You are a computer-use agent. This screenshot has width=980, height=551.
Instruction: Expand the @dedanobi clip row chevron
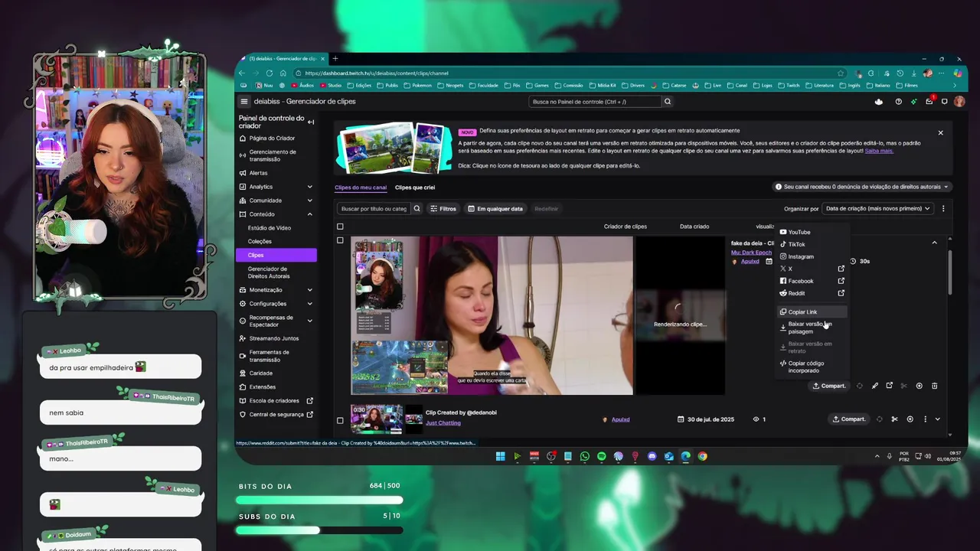click(937, 419)
